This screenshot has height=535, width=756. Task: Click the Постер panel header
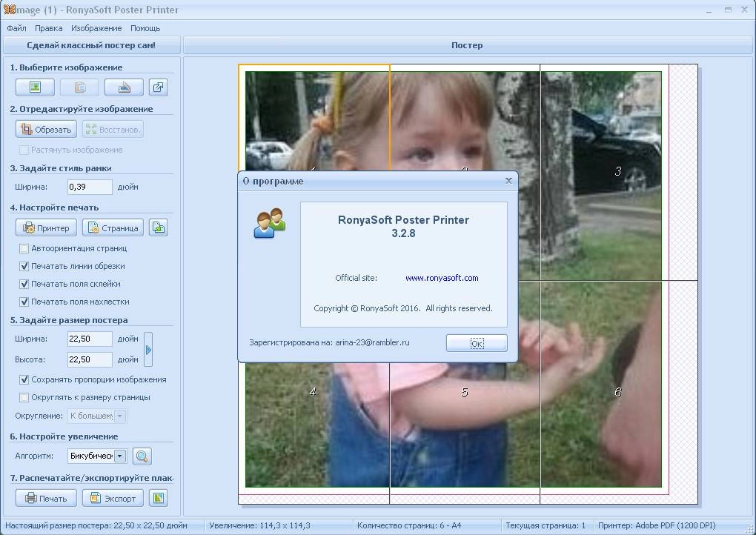pyautogui.click(x=467, y=45)
